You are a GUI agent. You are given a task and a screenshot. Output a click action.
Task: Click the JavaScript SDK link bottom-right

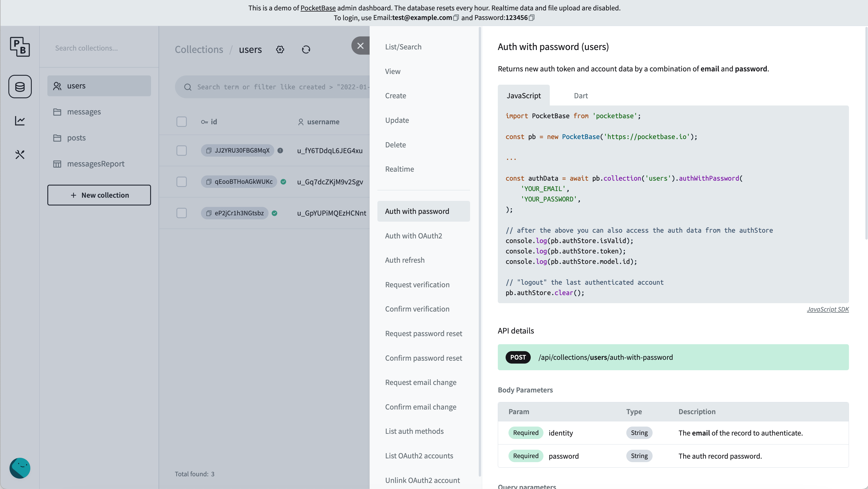click(828, 309)
